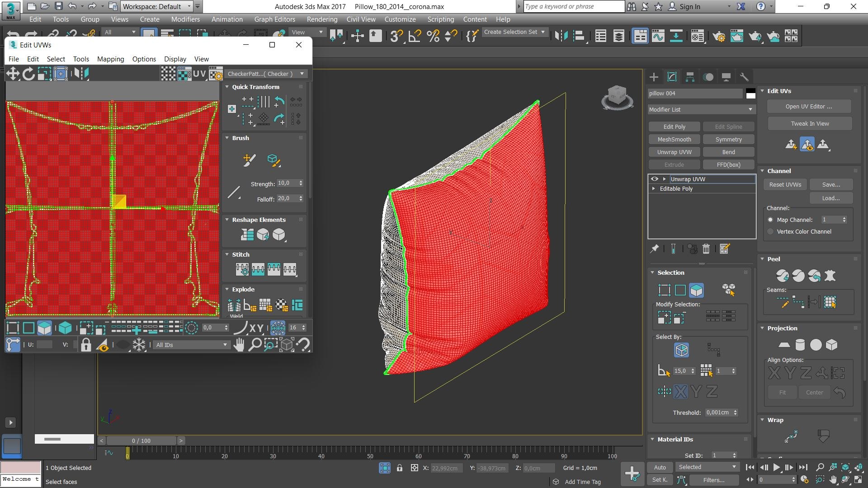Click Render Setup in main toolbar
868x488 pixels.
[719, 36]
